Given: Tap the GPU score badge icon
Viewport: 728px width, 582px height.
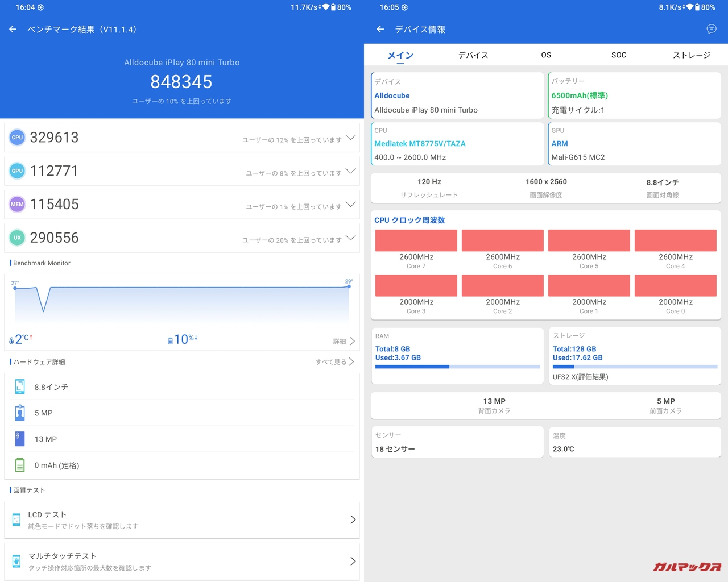Looking at the screenshot, I should click(18, 171).
